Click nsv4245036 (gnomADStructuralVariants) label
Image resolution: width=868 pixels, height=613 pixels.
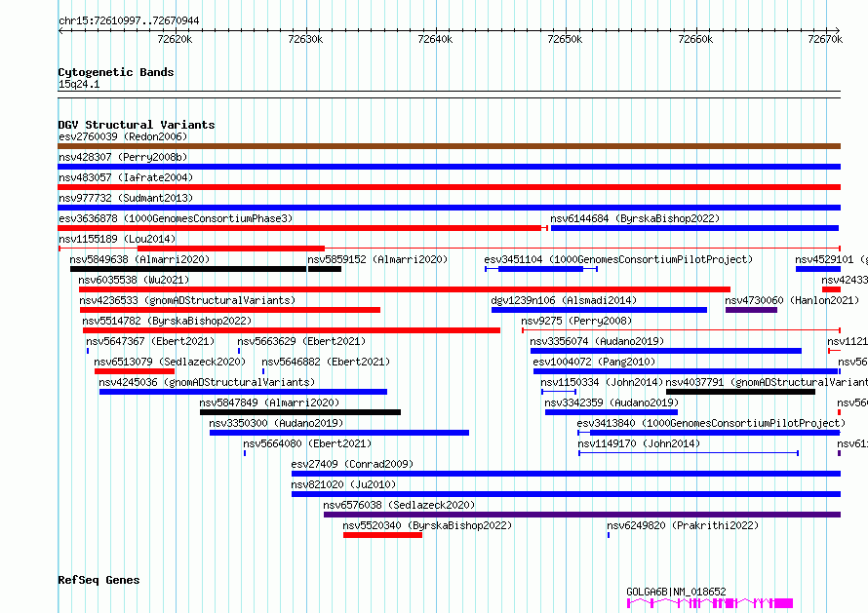207,382
